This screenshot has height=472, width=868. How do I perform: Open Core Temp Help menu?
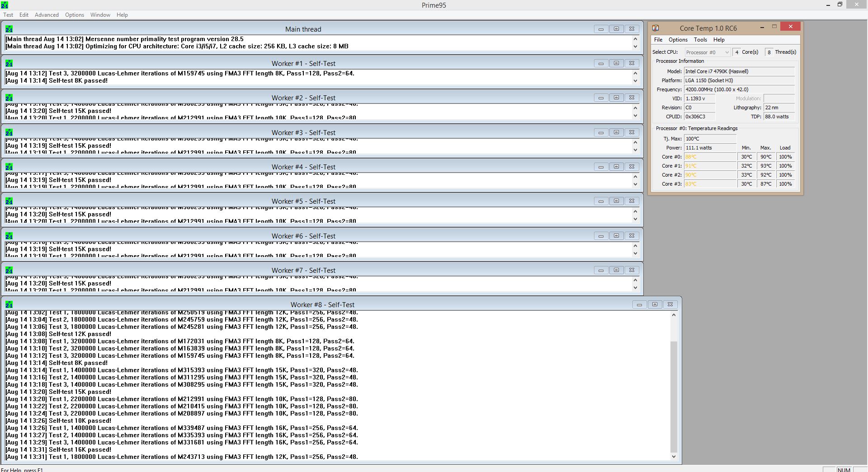(719, 40)
